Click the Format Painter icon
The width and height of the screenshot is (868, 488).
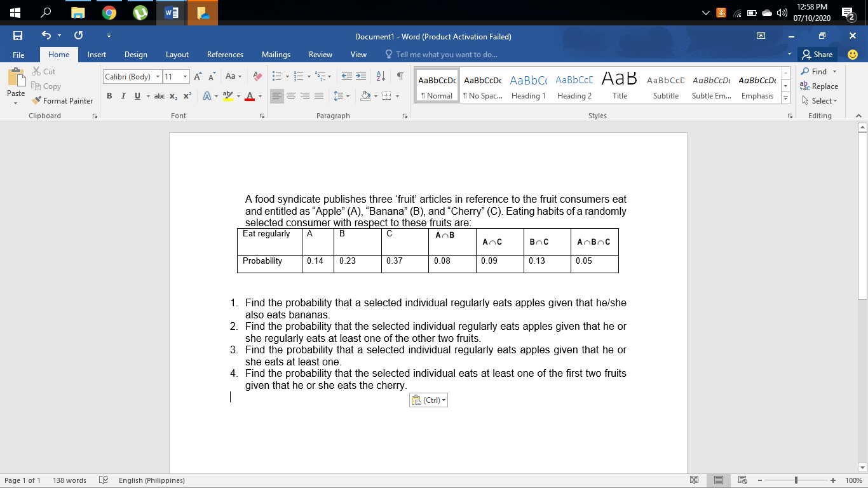(37, 100)
